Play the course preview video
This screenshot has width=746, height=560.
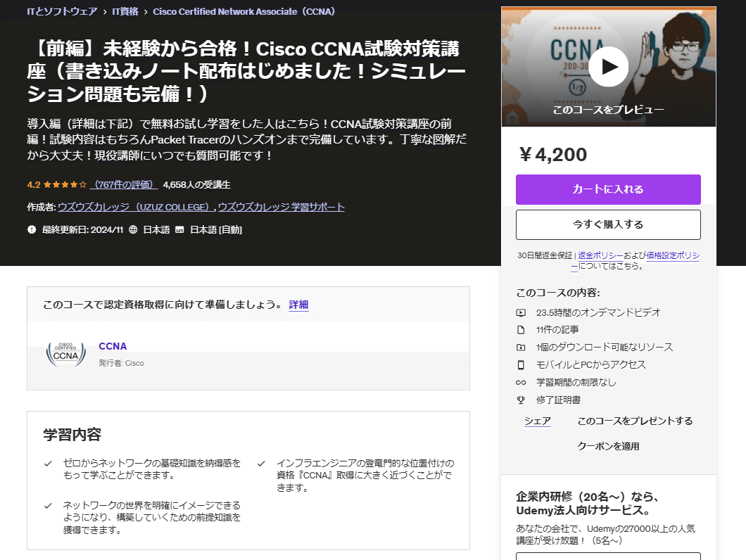(607, 67)
